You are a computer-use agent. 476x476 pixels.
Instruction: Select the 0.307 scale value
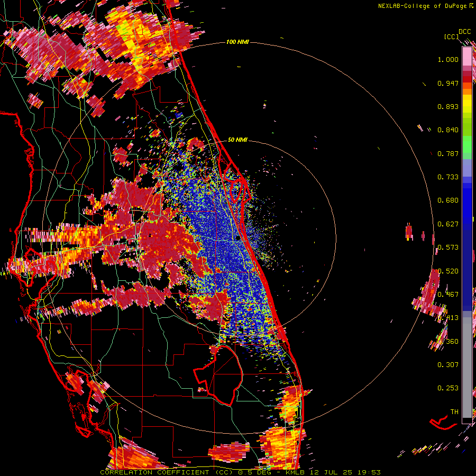(x=448, y=365)
